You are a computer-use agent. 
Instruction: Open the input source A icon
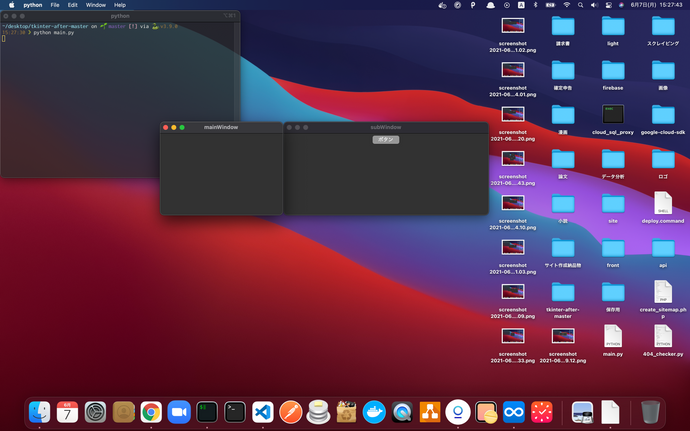pos(521,5)
